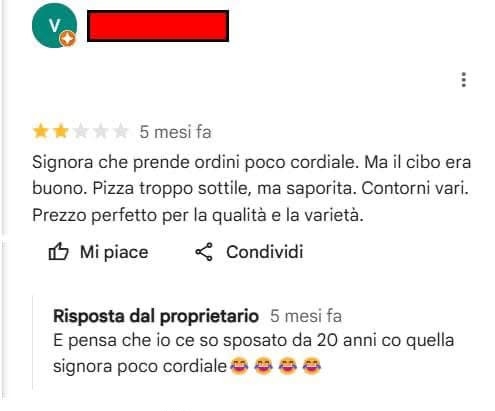
Task: Click the owner reply timestamp
Action: click(306, 316)
